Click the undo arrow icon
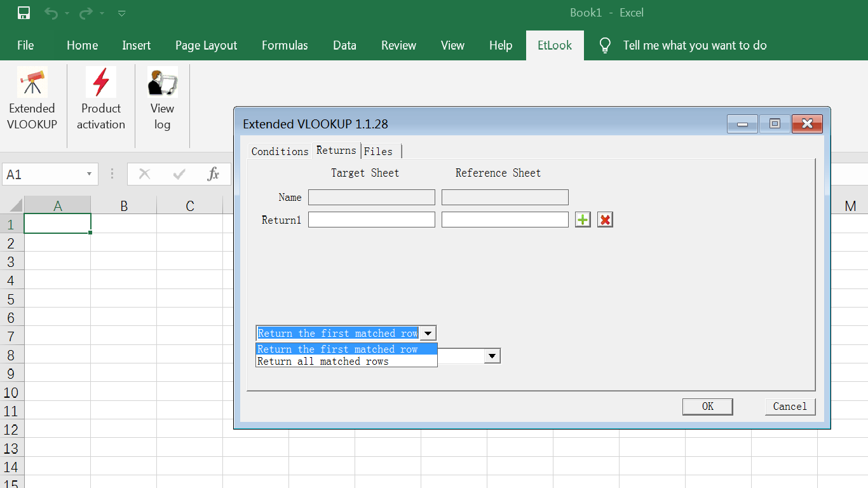868x488 pixels. tap(51, 13)
